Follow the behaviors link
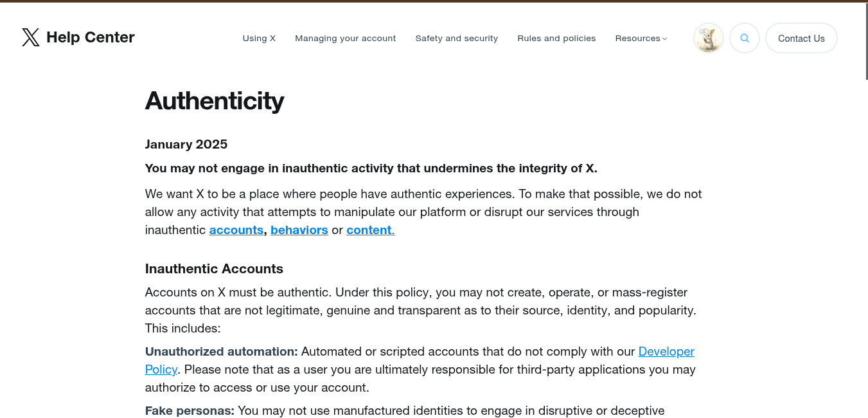Screen dimensions: 868x418 [299, 230]
